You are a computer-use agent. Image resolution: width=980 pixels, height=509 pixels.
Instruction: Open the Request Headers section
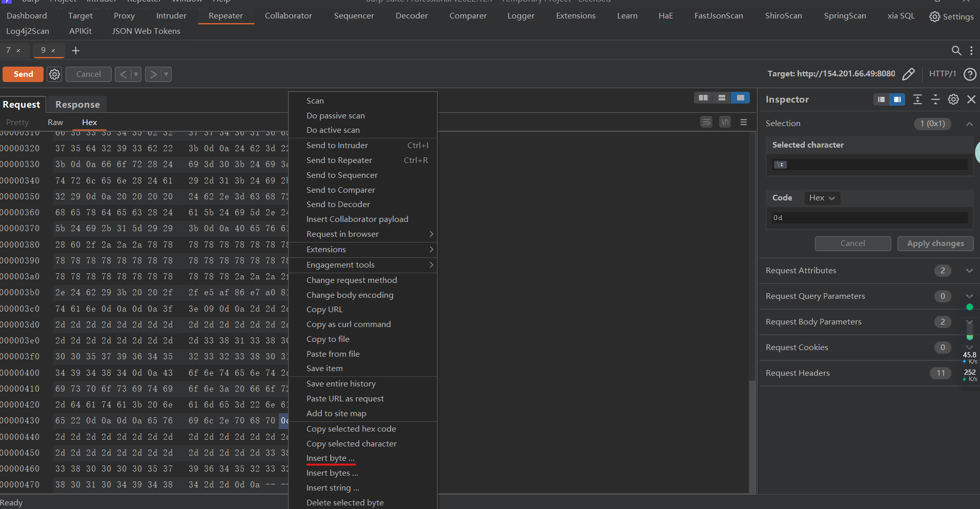pyautogui.click(x=868, y=373)
